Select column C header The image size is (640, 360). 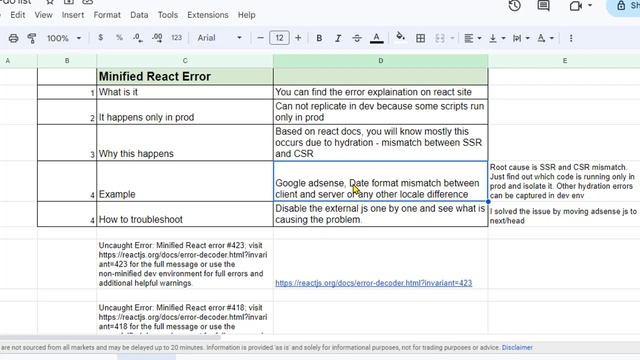185,60
